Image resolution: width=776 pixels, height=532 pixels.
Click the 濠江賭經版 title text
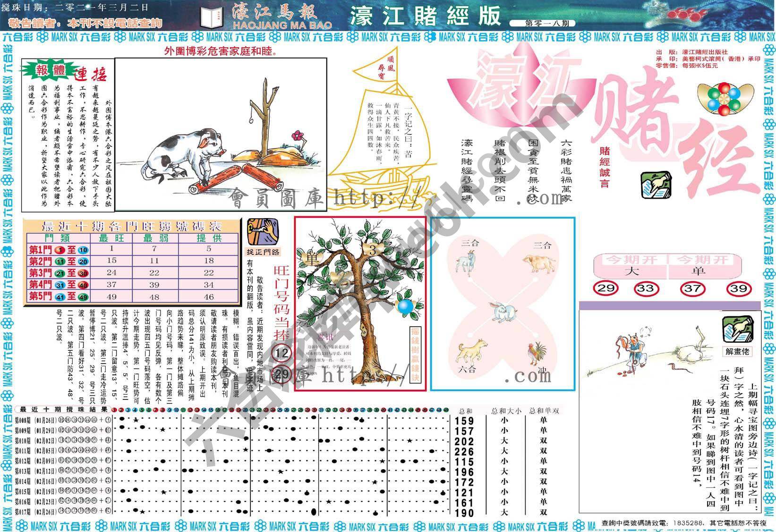pyautogui.click(x=425, y=16)
